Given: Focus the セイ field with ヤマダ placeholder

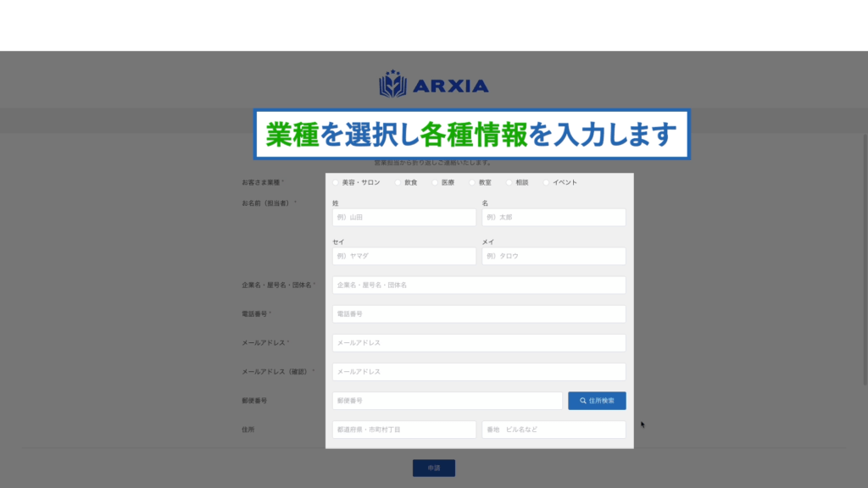Looking at the screenshot, I should tap(404, 256).
